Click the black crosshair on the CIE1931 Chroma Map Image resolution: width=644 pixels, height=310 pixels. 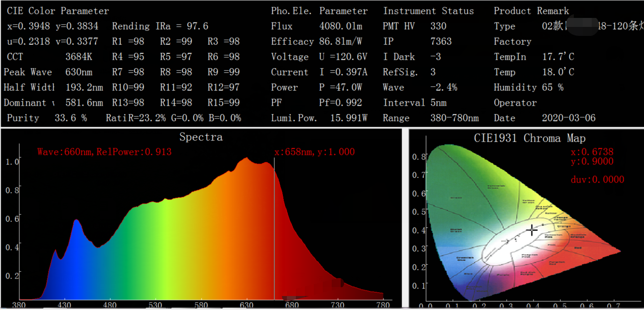coord(532,230)
